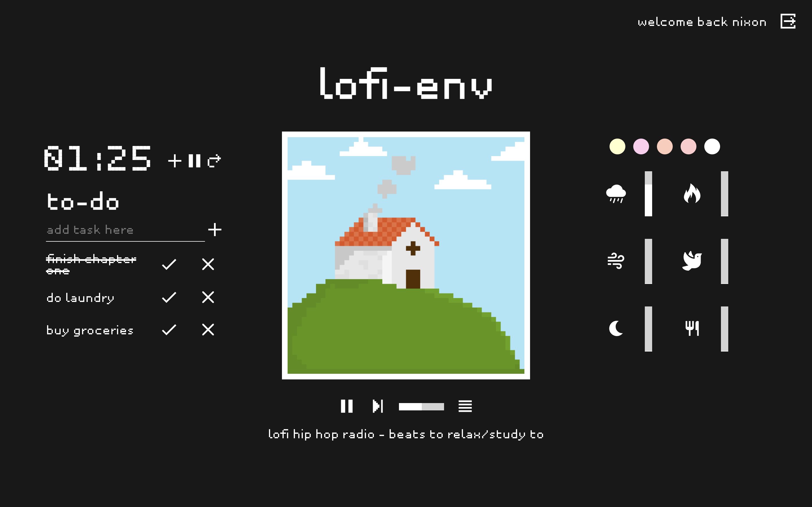Mark 'buy groceries' task as complete
This screenshot has width=812, height=507.
coord(168,330)
